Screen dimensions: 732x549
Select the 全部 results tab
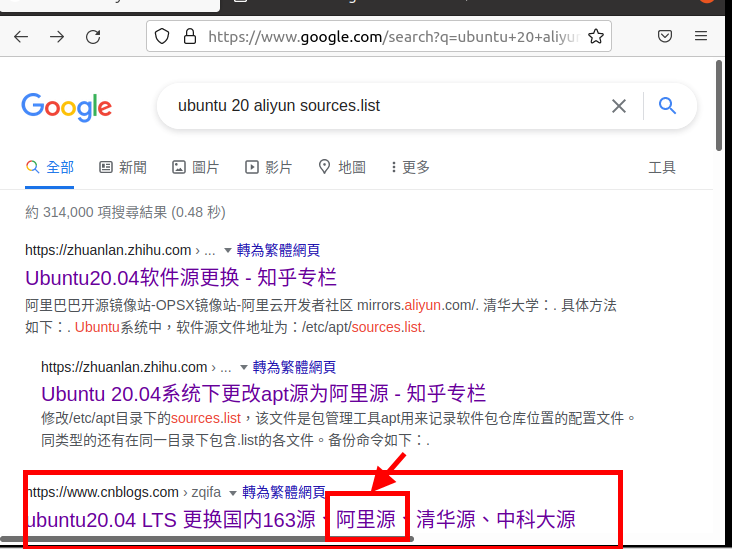(49, 167)
